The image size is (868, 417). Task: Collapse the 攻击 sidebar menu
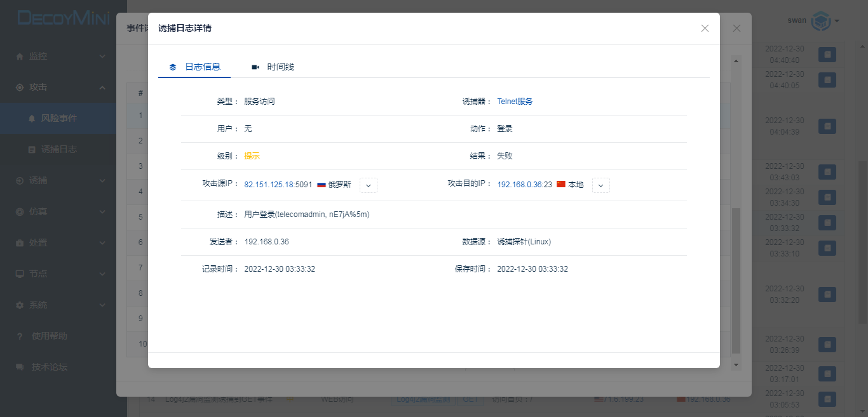click(60, 87)
